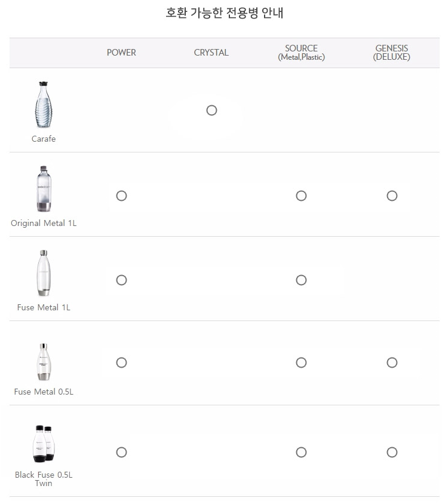Click the SOURCE (Metal,Plastic) column header
This screenshot has width=442, height=504.
click(301, 53)
